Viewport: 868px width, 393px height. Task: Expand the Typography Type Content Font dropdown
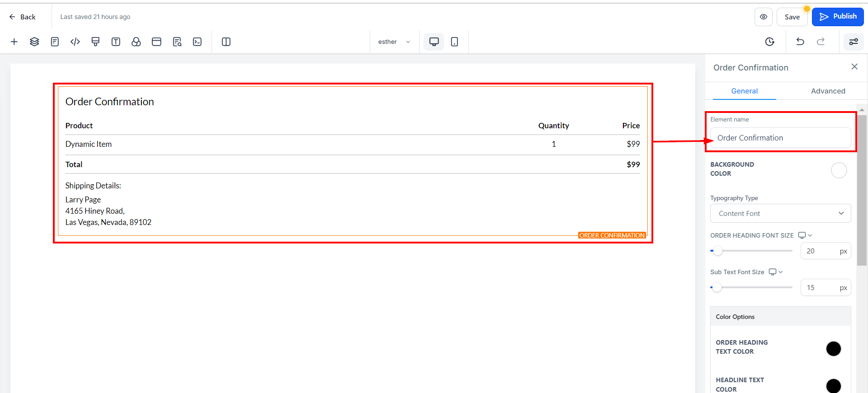[x=780, y=214]
